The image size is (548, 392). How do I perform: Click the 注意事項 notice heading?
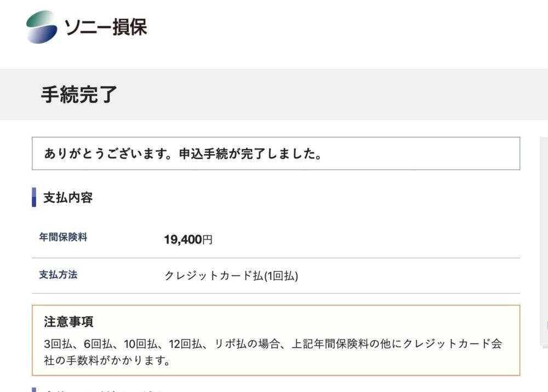(68, 322)
